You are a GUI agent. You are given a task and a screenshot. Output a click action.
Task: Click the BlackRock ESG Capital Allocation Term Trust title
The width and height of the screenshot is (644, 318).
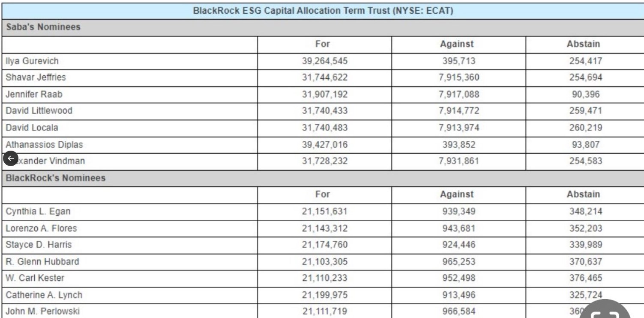[323, 11]
